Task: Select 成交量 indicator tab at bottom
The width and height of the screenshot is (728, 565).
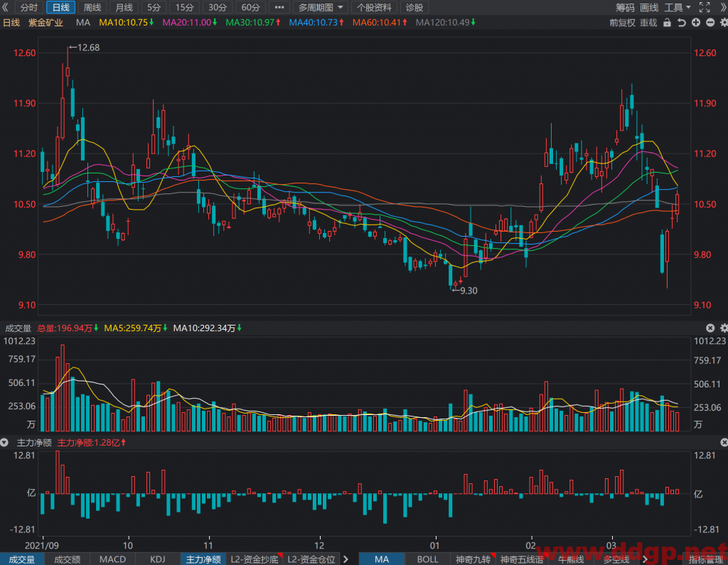Action: click(22, 559)
